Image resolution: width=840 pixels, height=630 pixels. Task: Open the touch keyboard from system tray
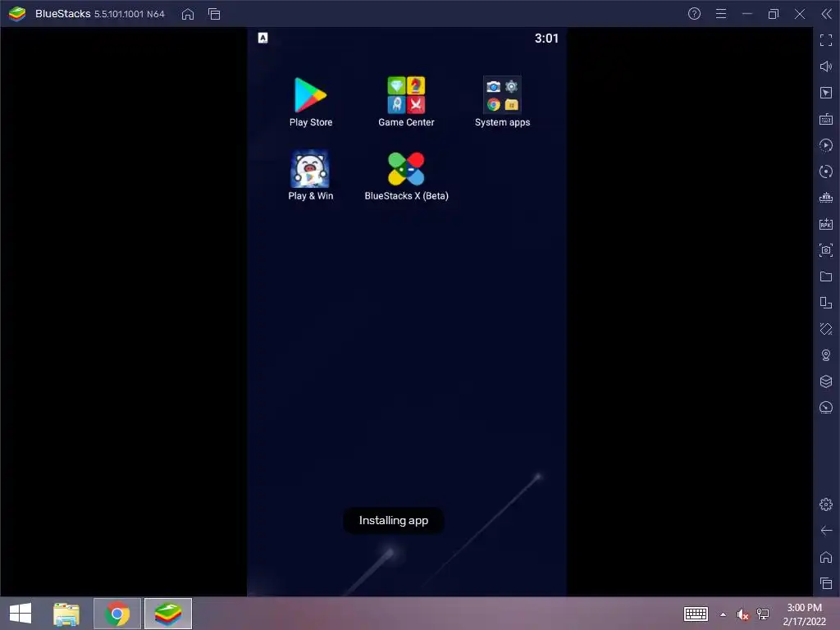pos(696,614)
